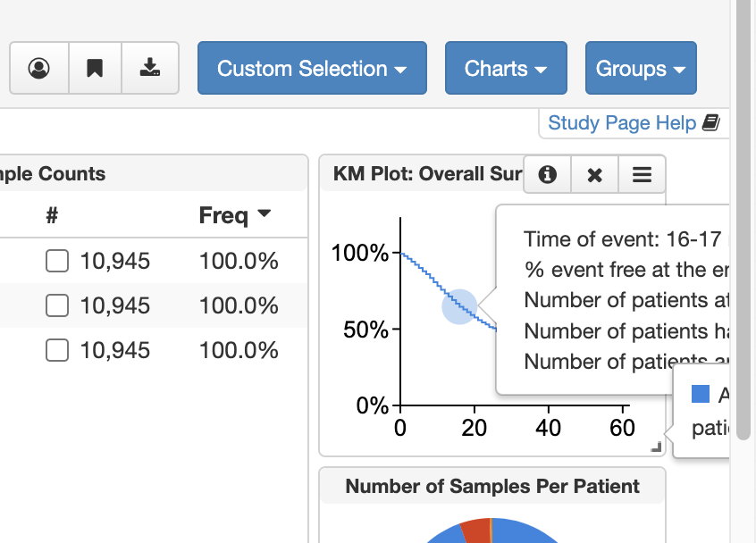The image size is (756, 543).
Task: Sort by the # column header
Action: point(52,214)
